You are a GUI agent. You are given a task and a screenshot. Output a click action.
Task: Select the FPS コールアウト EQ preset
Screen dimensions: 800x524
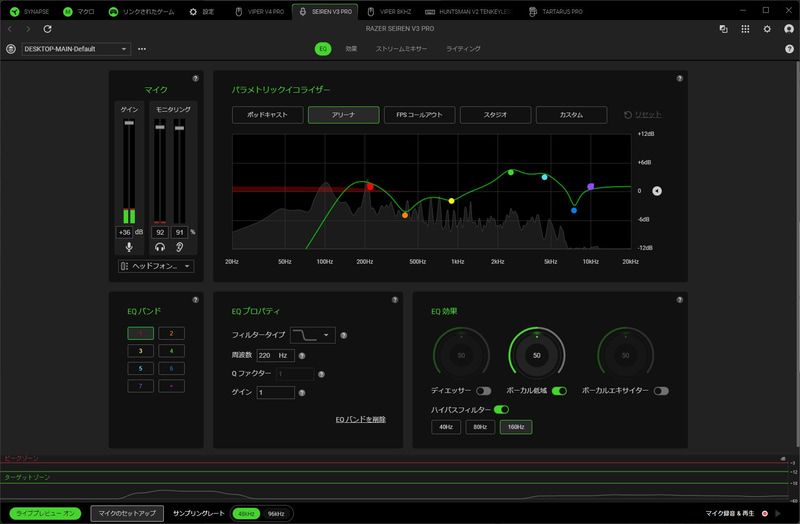click(419, 115)
